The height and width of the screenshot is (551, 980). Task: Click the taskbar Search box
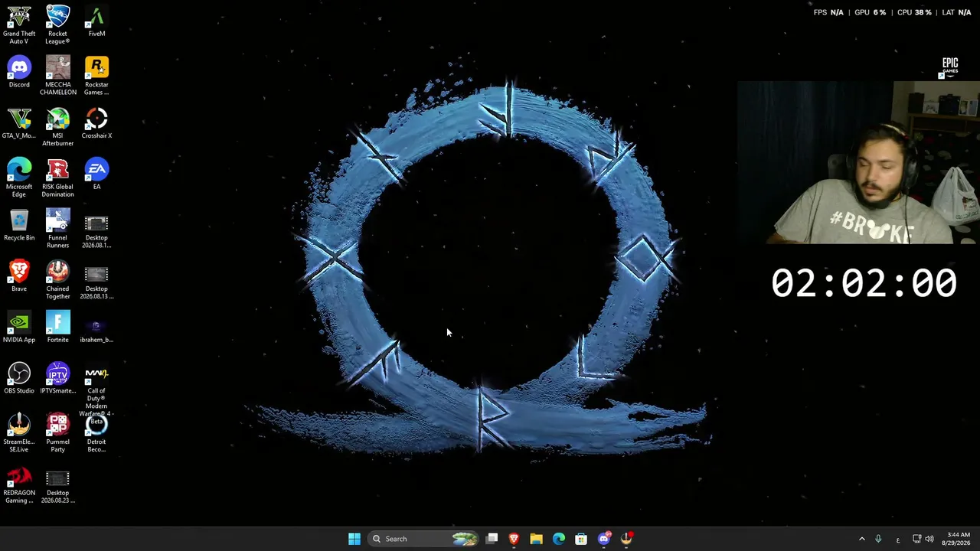(423, 539)
